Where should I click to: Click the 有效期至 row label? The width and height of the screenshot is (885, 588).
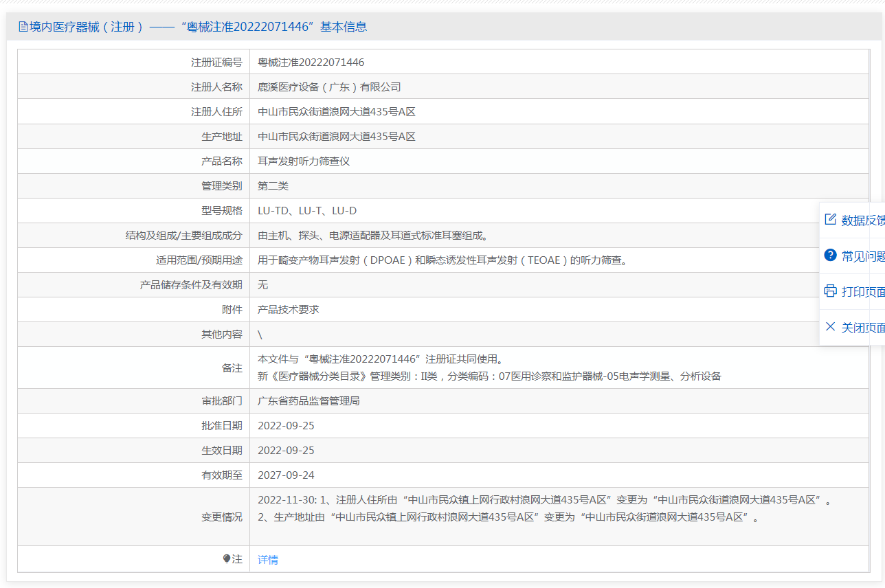[222, 475]
